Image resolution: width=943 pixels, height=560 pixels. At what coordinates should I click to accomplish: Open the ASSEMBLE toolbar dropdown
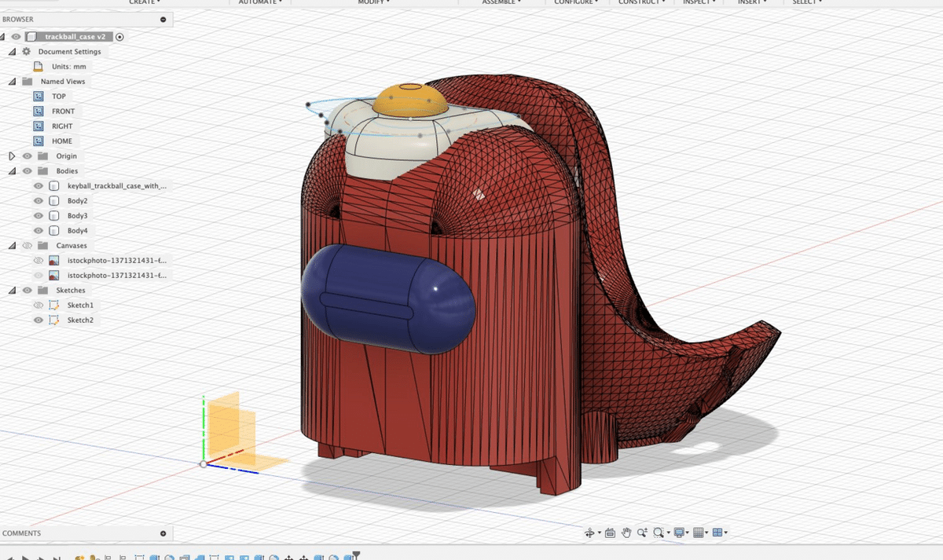502,2
